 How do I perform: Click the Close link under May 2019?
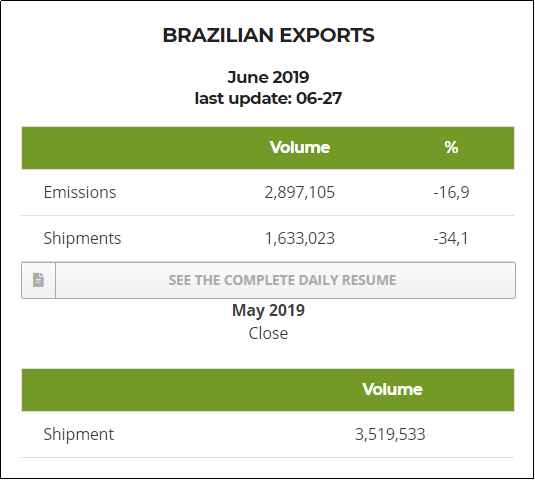click(x=268, y=333)
